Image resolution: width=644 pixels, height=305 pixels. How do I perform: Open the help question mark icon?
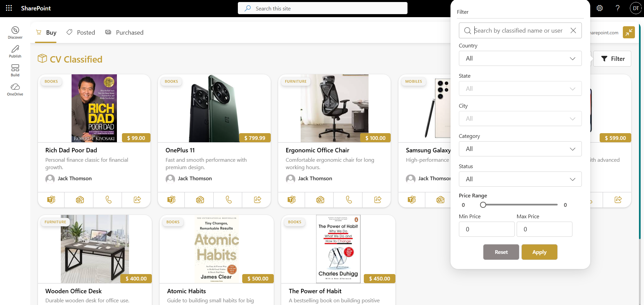(617, 8)
